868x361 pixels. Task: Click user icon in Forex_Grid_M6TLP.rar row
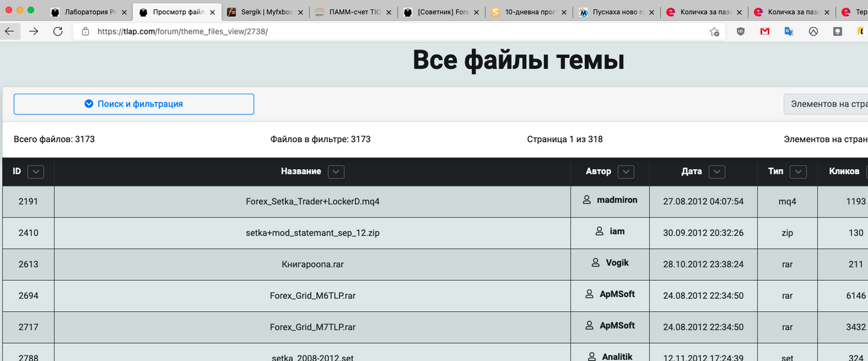pyautogui.click(x=589, y=294)
